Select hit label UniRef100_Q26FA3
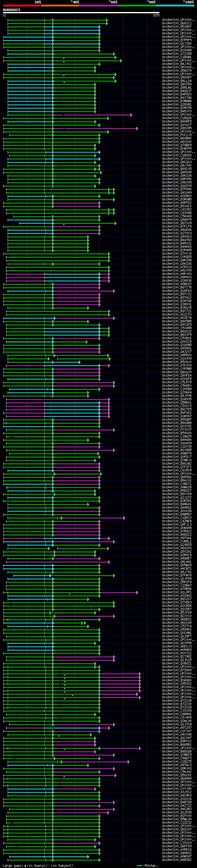 click(x=177, y=291)
